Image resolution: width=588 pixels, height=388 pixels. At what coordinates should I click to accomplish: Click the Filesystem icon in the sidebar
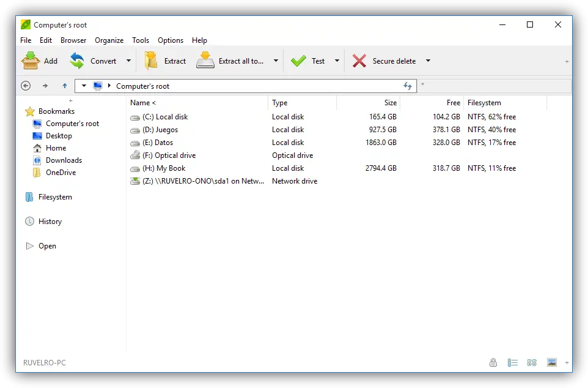[x=29, y=197]
